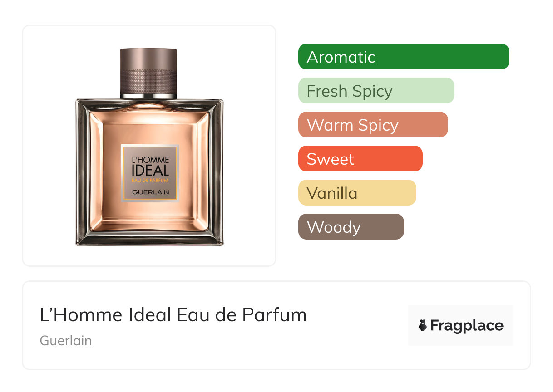553x392 pixels.
Task: Select the Warm Spicy accord bar
Action: click(373, 125)
